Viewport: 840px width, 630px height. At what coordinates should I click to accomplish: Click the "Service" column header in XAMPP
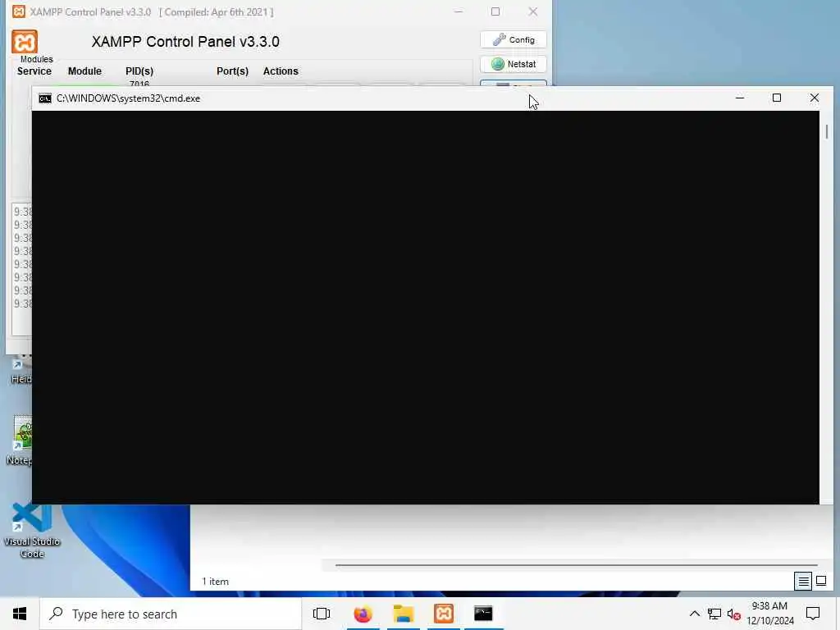tap(34, 71)
